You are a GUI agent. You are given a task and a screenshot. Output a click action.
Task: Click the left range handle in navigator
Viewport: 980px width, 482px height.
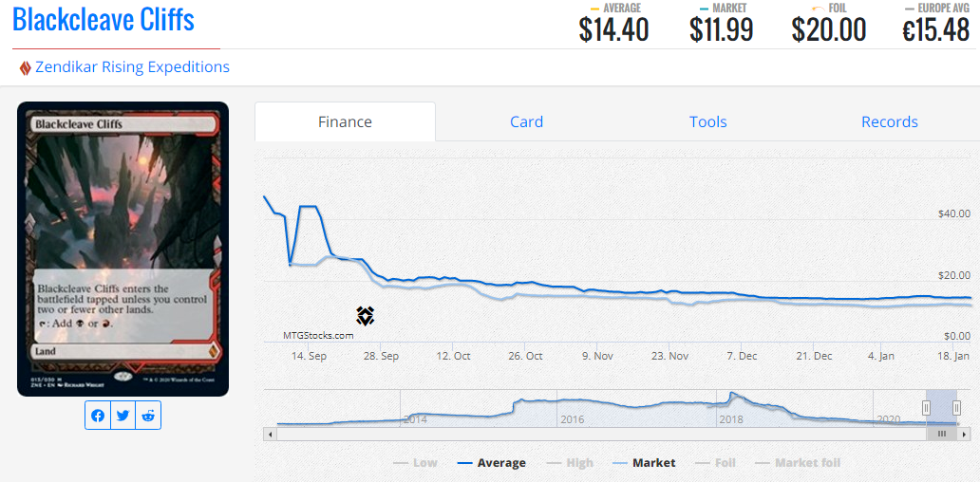point(927,408)
